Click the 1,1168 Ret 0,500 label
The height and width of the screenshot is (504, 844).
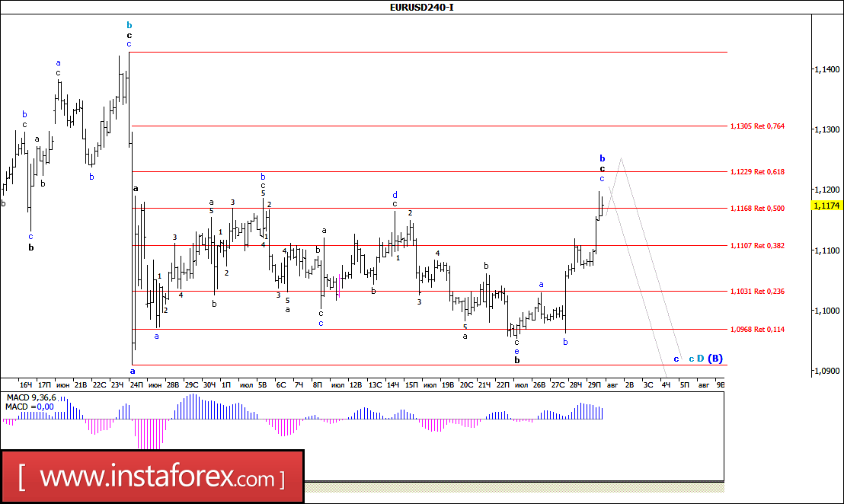pos(757,208)
